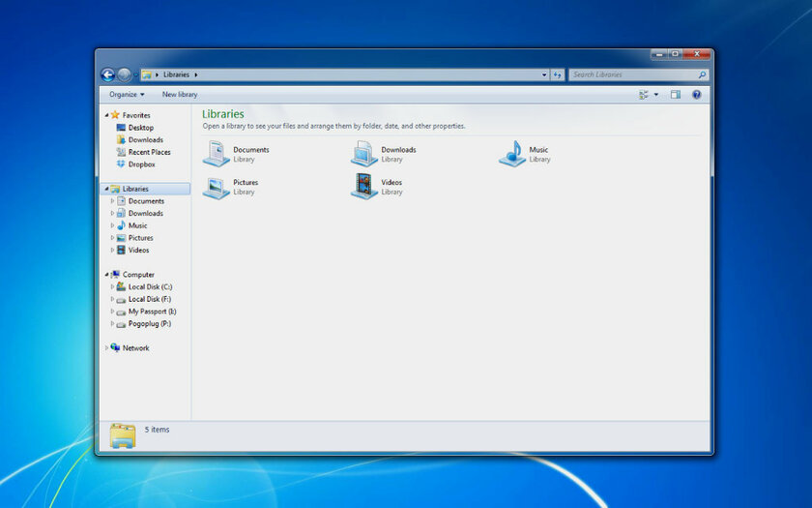Minimize the Explorer window

tap(658, 54)
